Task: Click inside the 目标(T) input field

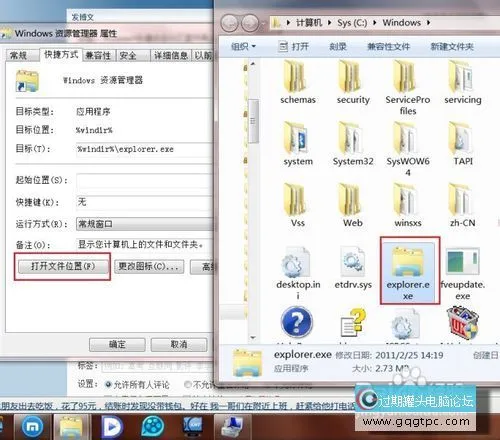Action: point(144,149)
